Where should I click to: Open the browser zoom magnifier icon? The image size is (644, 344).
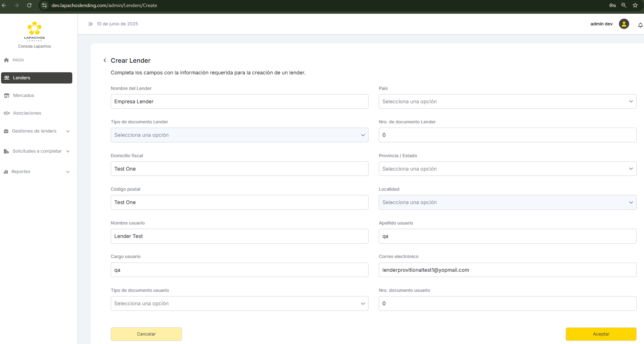[x=624, y=5]
